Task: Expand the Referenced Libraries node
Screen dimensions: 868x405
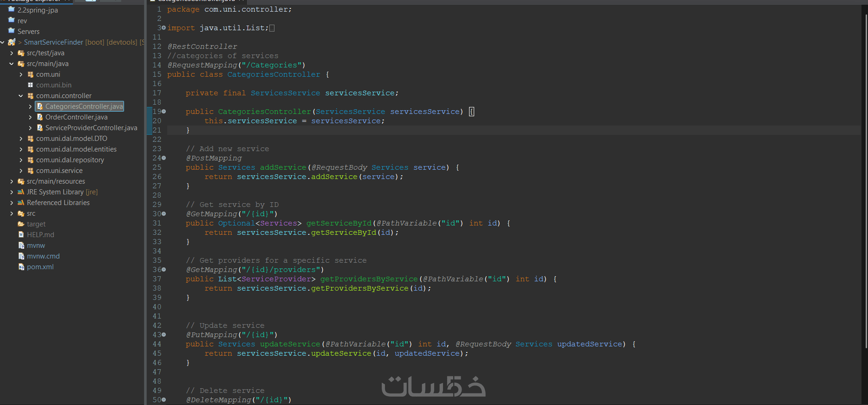Action: (12, 203)
